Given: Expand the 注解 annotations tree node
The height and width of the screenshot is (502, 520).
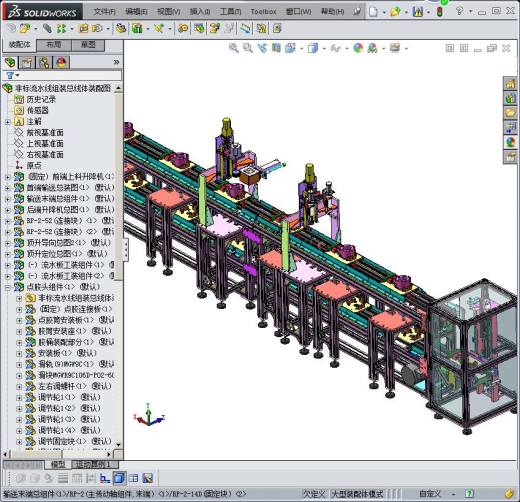Looking at the screenshot, I should click(7, 122).
